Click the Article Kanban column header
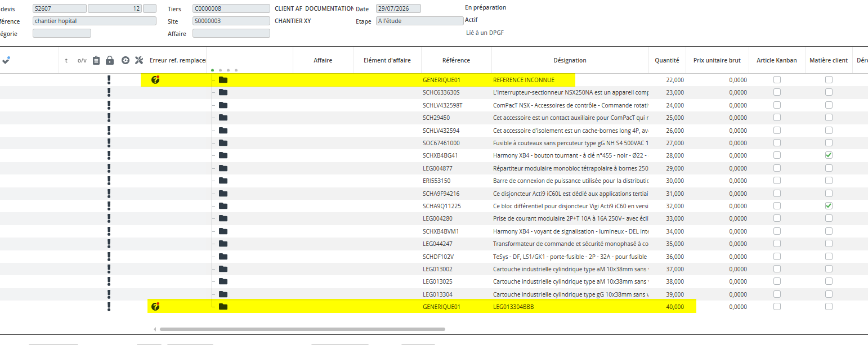The width and height of the screenshot is (868, 345). pyautogui.click(x=777, y=60)
